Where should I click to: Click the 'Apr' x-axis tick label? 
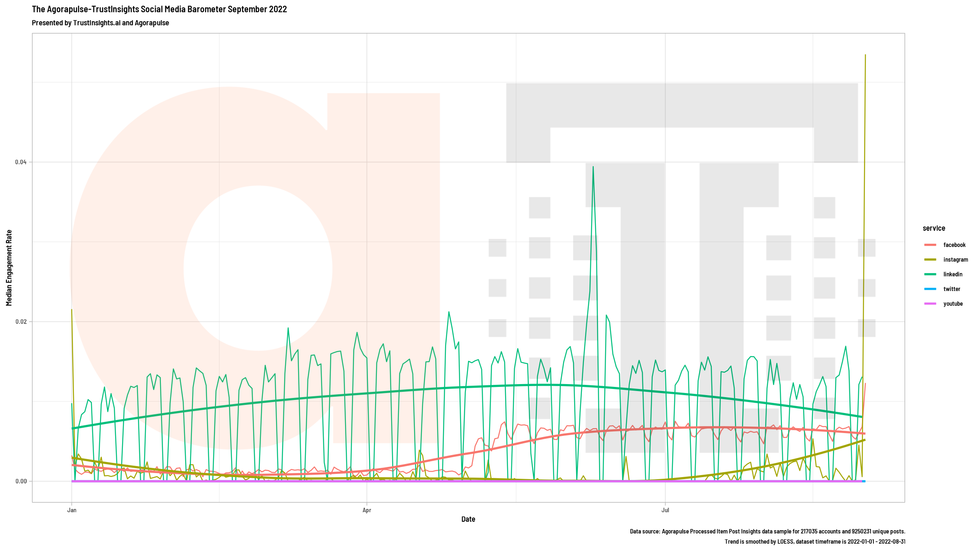pos(367,510)
